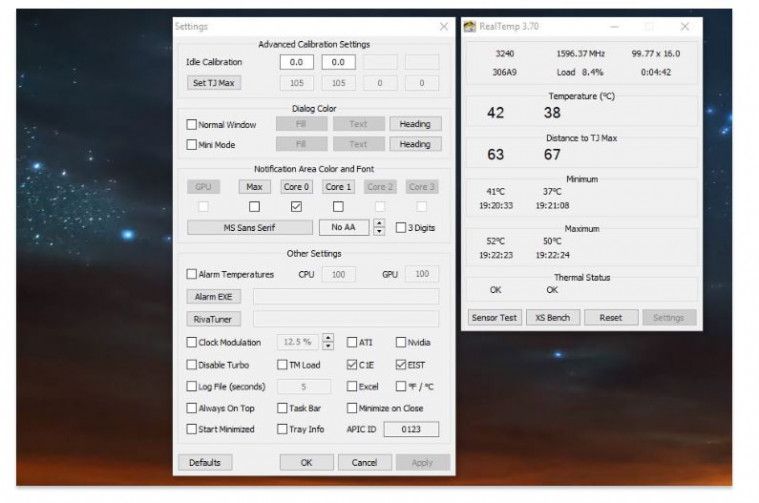759x503 pixels.
Task: Decrease the Clock Modulation percentage stepper
Action: (x=328, y=346)
